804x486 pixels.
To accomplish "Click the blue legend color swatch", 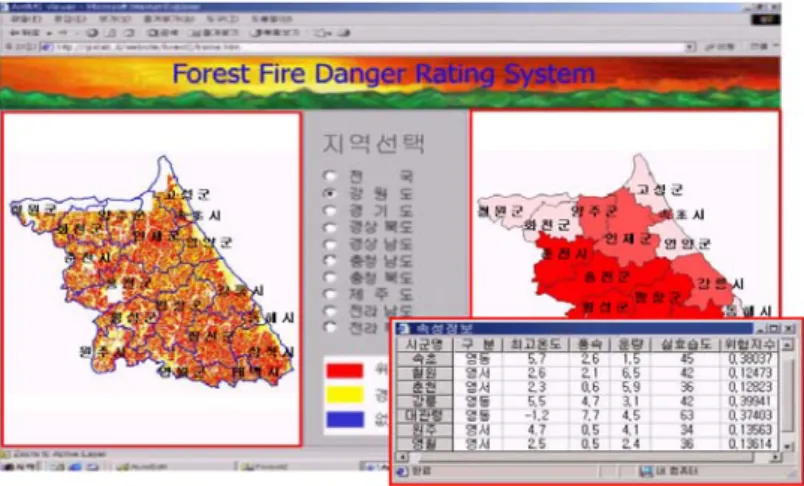I will (345, 419).
